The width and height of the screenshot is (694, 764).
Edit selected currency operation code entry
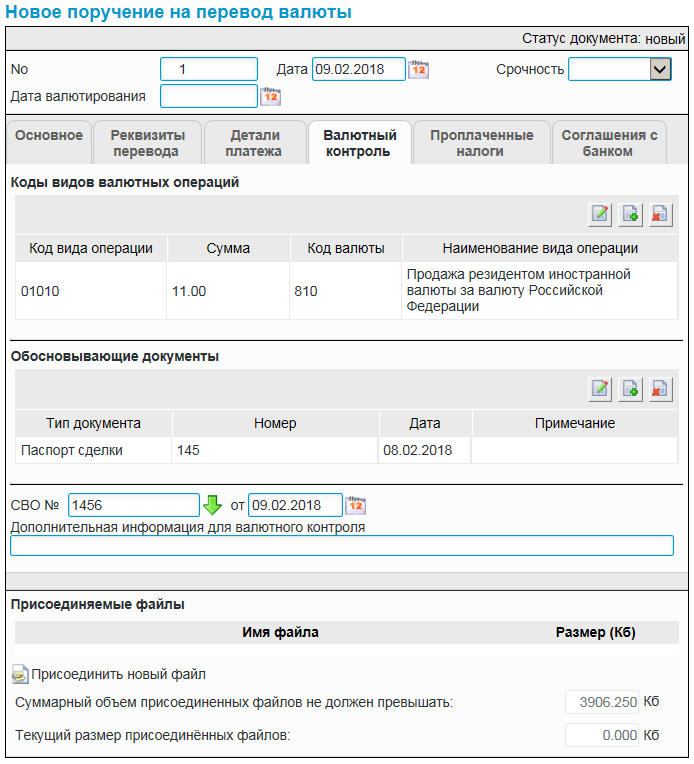[600, 215]
